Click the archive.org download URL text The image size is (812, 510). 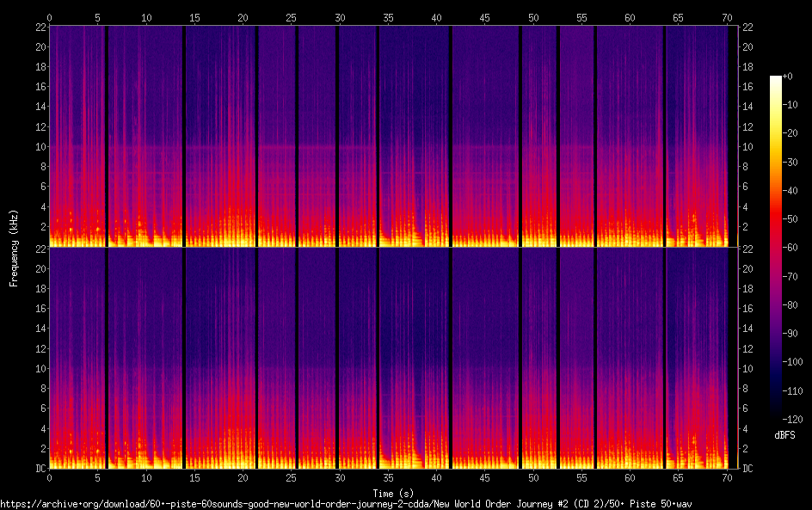pyautogui.click(x=346, y=504)
